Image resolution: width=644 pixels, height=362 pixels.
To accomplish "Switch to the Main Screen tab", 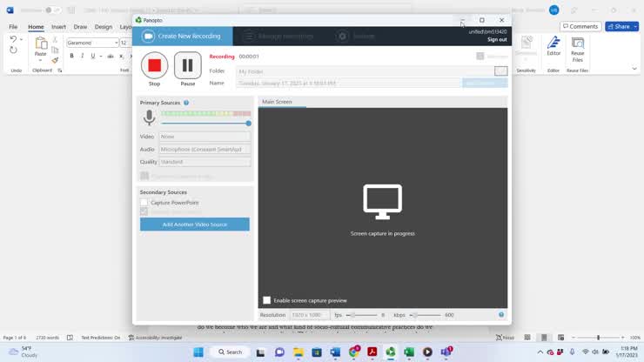I will click(277, 102).
